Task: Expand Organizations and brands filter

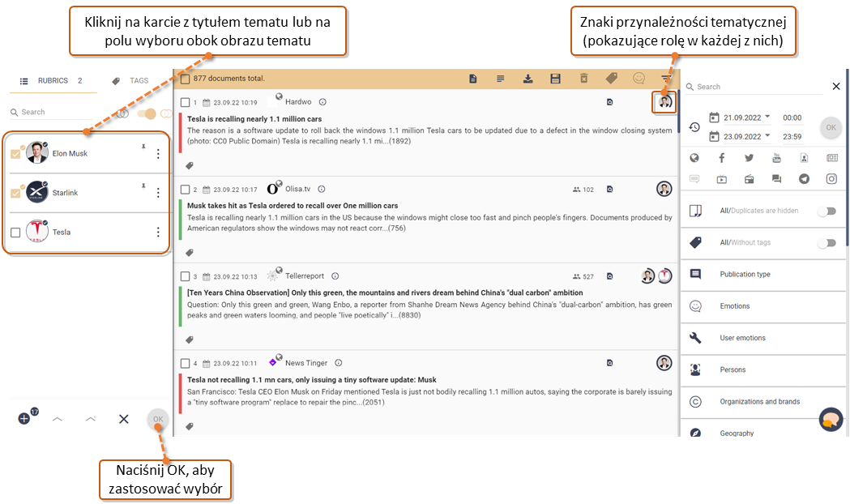Action: click(763, 402)
